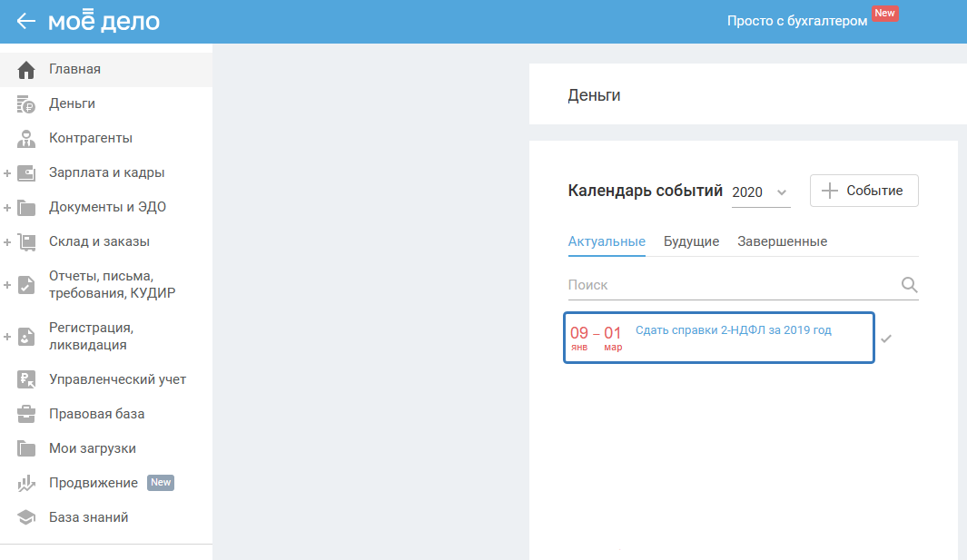Image resolution: width=967 pixels, height=560 pixels.
Task: Switch to the Будущие tab
Action: coord(691,241)
